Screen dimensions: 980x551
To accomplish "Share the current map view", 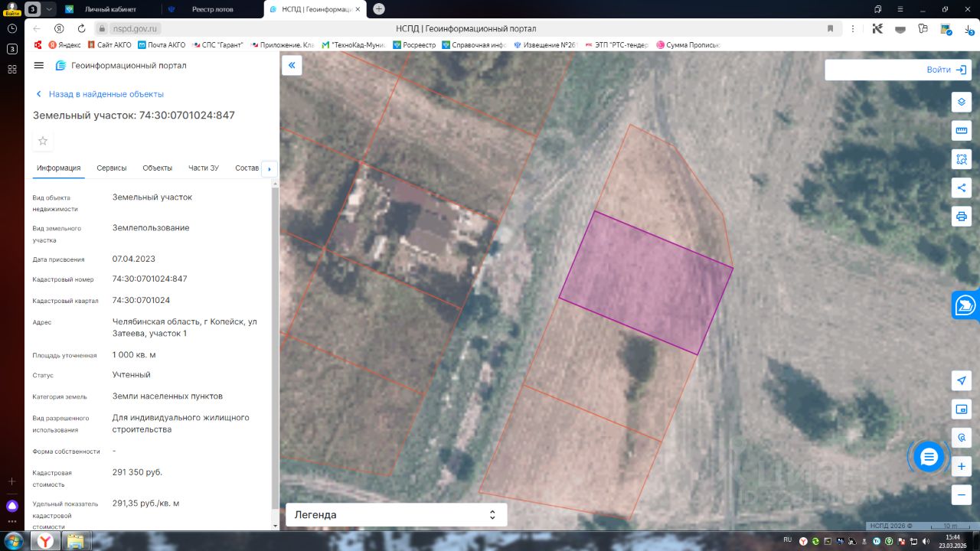I will coord(962,187).
